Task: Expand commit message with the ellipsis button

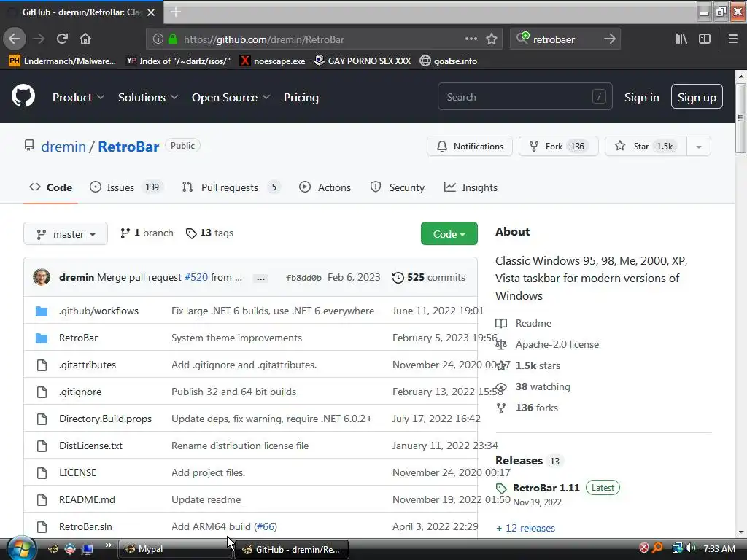Action: coord(260,279)
